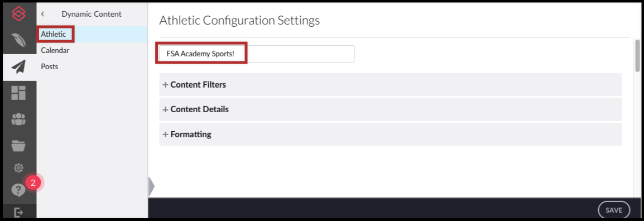Click the help question mark icon

point(18,190)
